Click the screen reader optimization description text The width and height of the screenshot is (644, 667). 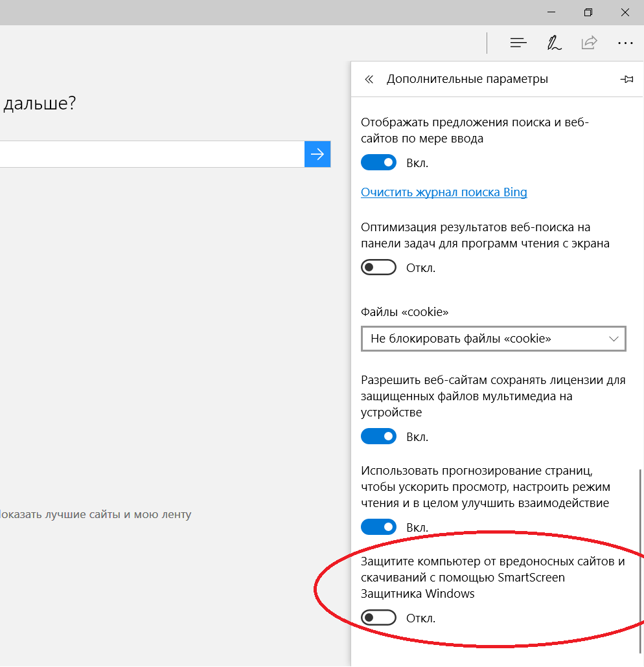point(485,235)
